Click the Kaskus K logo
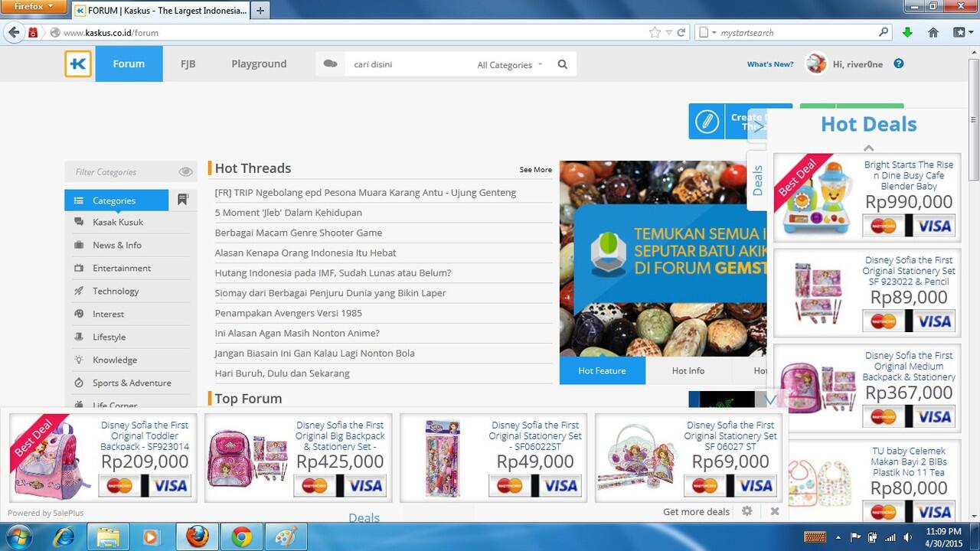Viewport: 980px width, 551px height. [78, 64]
